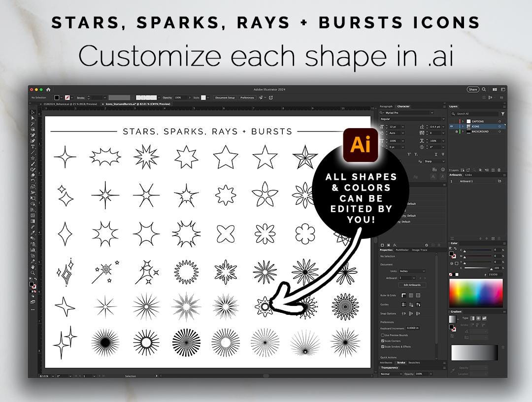Image resolution: width=532 pixels, height=402 pixels.
Task: Select the linear gradient type icon
Action: point(472,319)
